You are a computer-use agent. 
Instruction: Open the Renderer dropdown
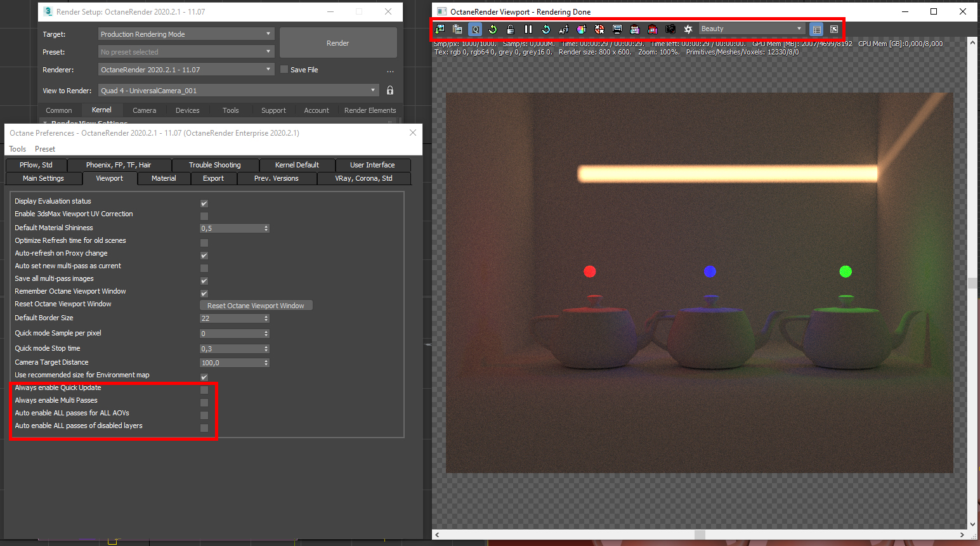[186, 70]
